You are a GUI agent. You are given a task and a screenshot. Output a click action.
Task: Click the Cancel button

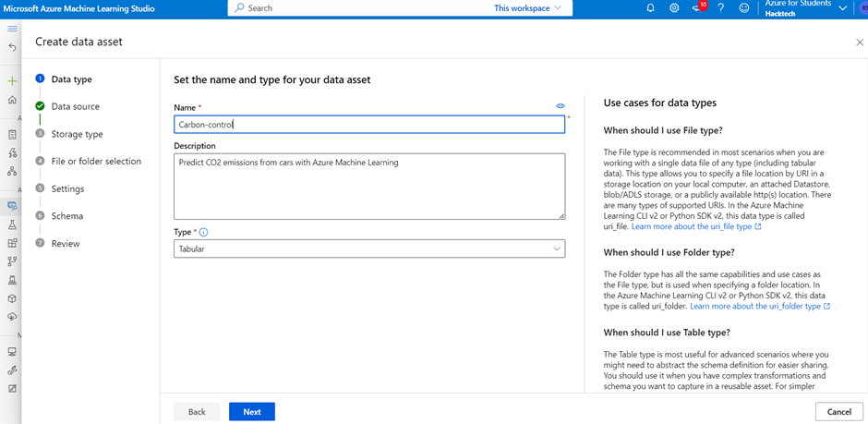838,412
